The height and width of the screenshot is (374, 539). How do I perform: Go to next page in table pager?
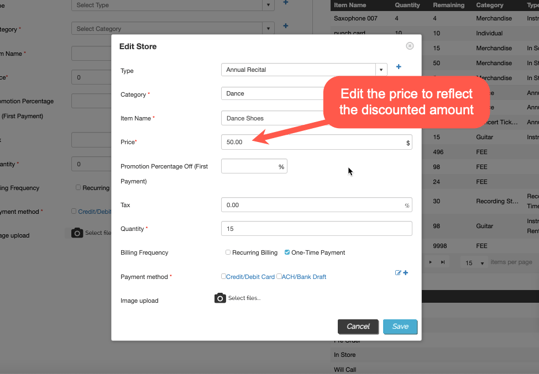430,262
